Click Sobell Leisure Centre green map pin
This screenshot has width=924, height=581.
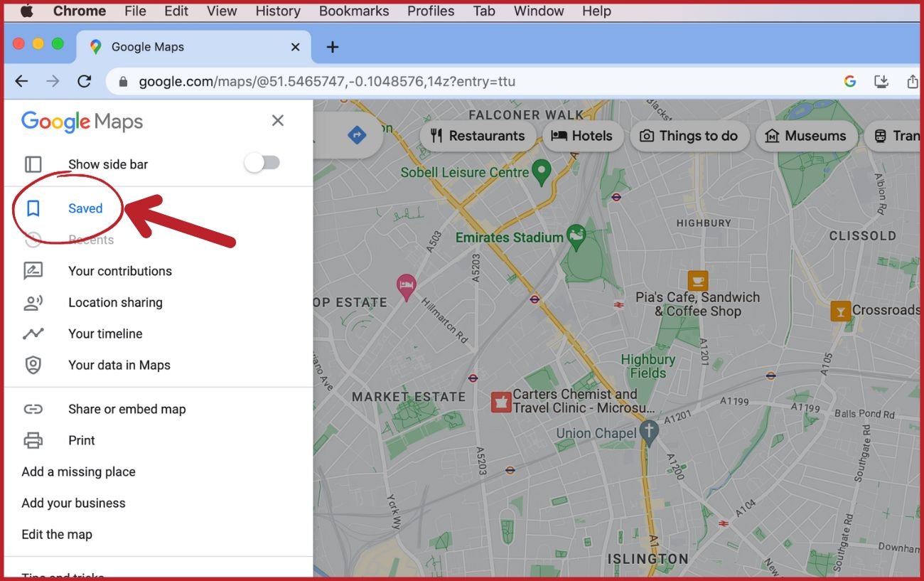coord(542,171)
